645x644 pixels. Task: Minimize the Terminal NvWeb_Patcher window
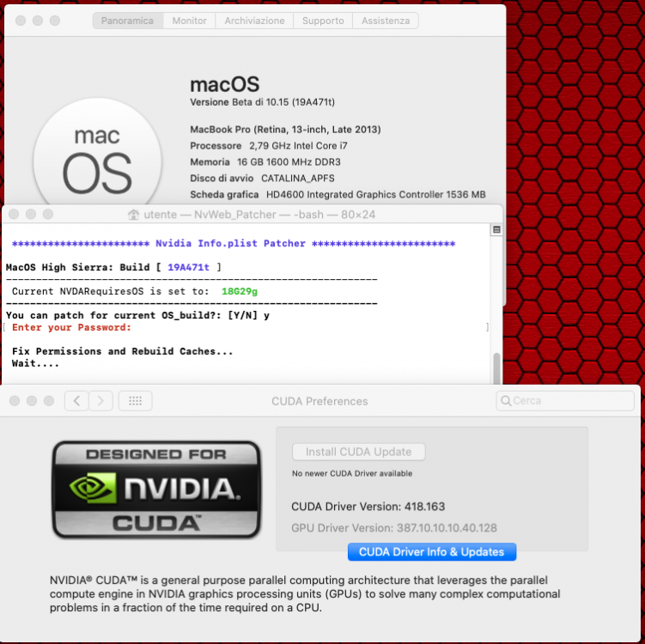[x=31, y=215]
